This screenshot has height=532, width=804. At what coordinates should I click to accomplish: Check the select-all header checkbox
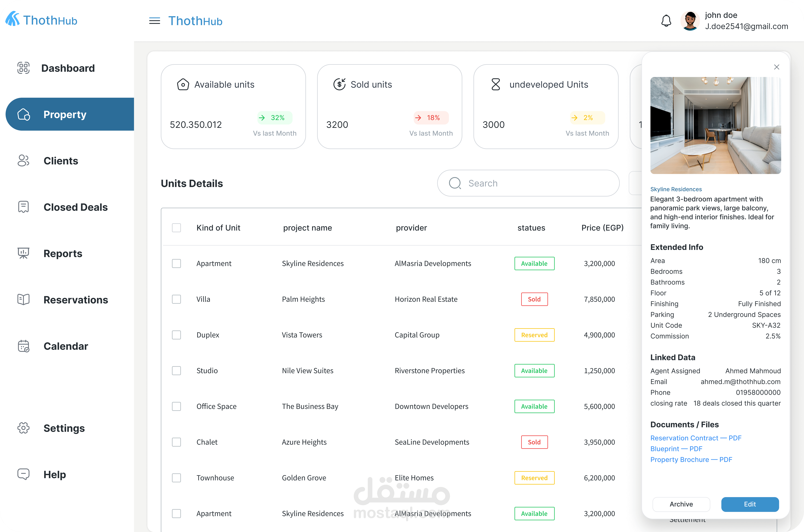(176, 228)
